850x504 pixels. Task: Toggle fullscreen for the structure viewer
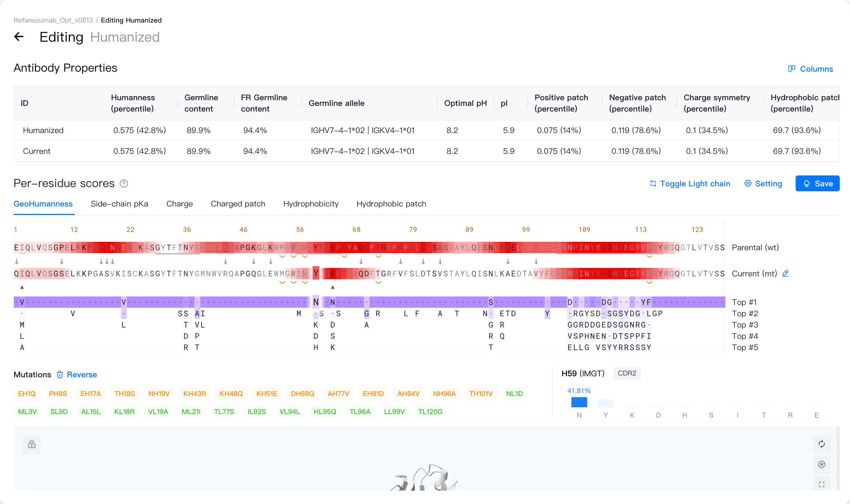pos(822,485)
